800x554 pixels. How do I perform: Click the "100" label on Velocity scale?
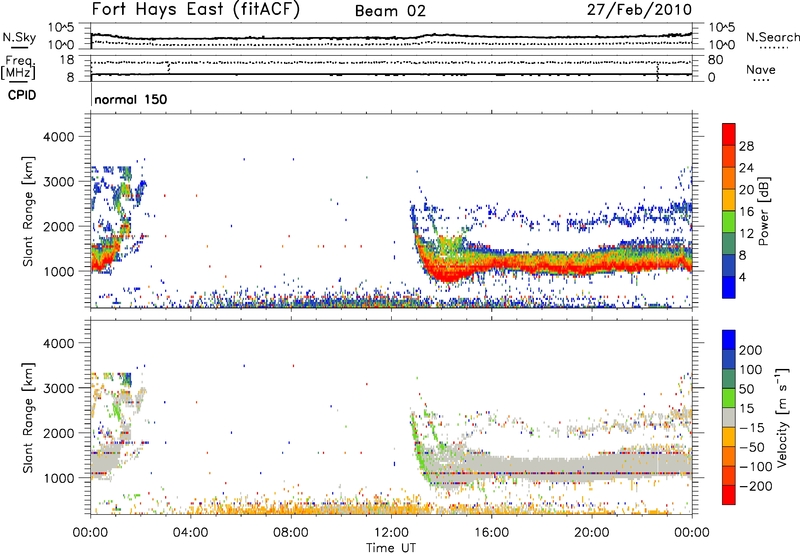pyautogui.click(x=751, y=370)
